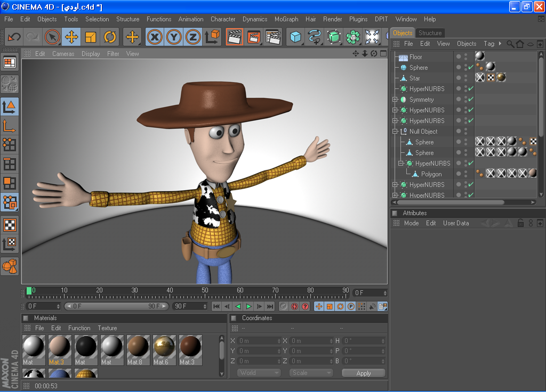The height and width of the screenshot is (392, 546).
Task: Select the Live Selection tool
Action: (x=52, y=37)
